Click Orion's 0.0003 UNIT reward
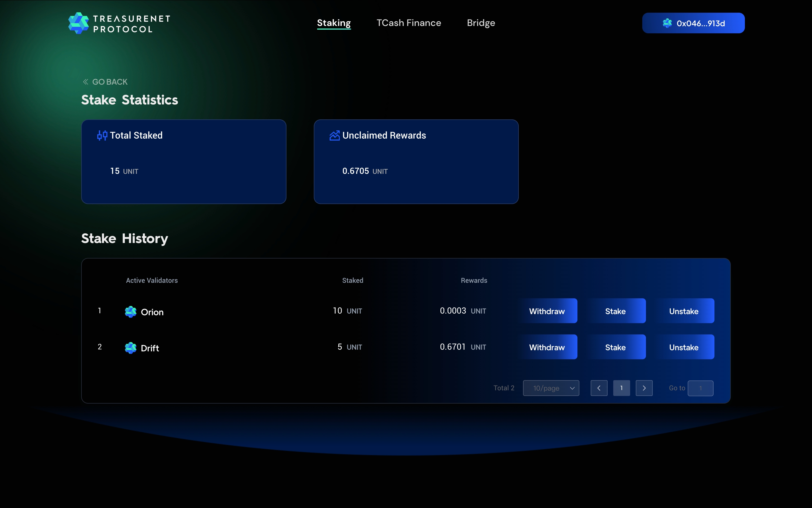The width and height of the screenshot is (812, 508). 463,311
